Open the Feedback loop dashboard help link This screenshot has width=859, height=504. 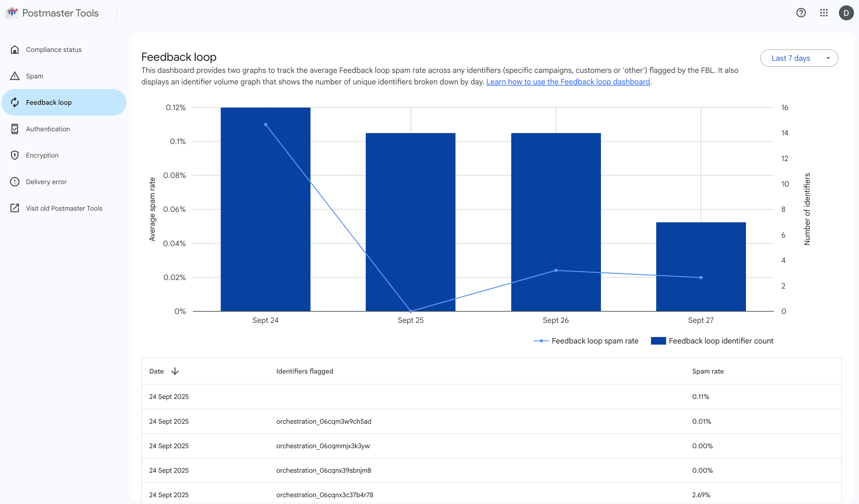(x=568, y=82)
